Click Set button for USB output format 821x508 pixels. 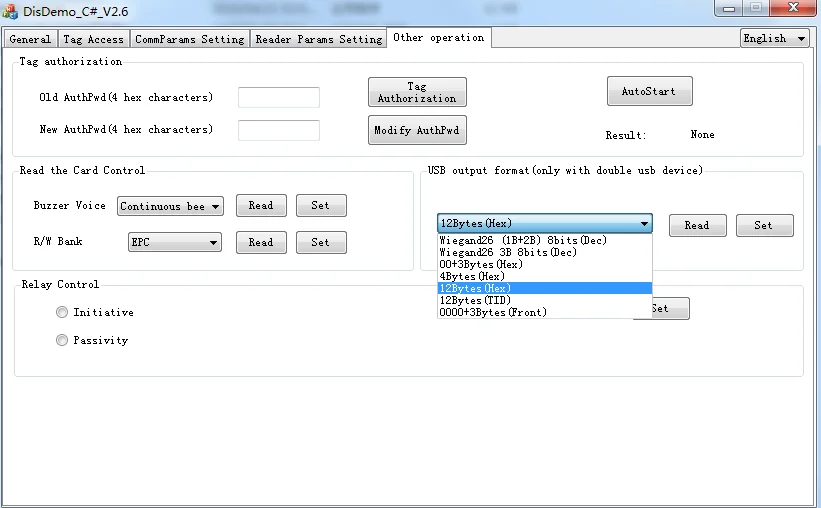pos(764,225)
